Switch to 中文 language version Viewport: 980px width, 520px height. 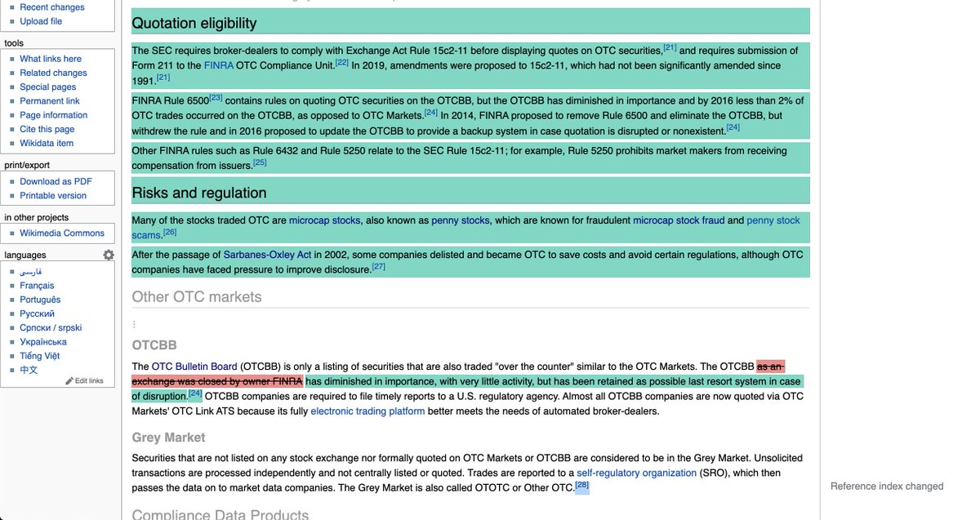coord(29,370)
